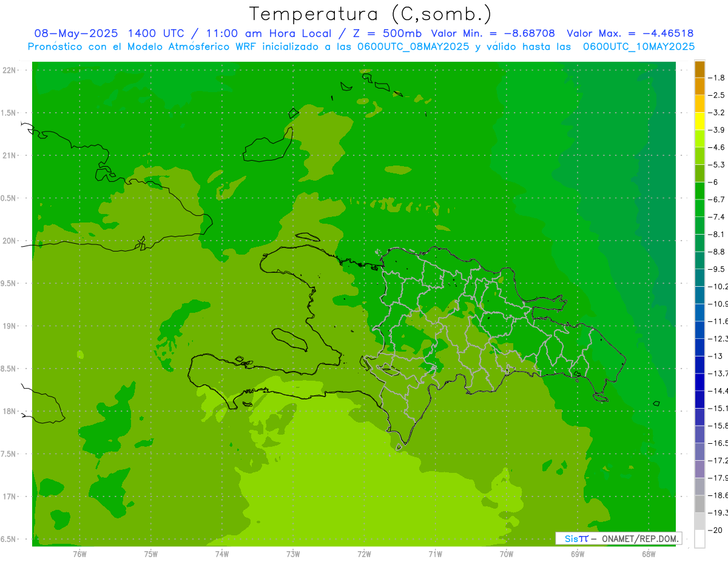This screenshot has width=728, height=562.
Task: Click the '21N' latitude label
Action: (x=9, y=156)
